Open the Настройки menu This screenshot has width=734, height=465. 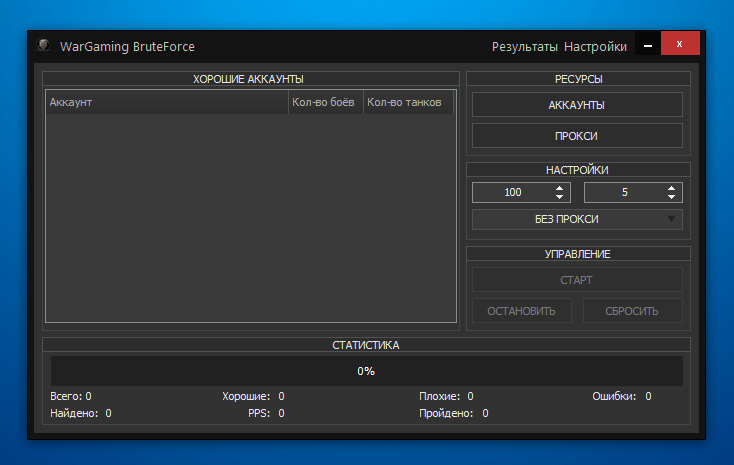[x=595, y=47]
